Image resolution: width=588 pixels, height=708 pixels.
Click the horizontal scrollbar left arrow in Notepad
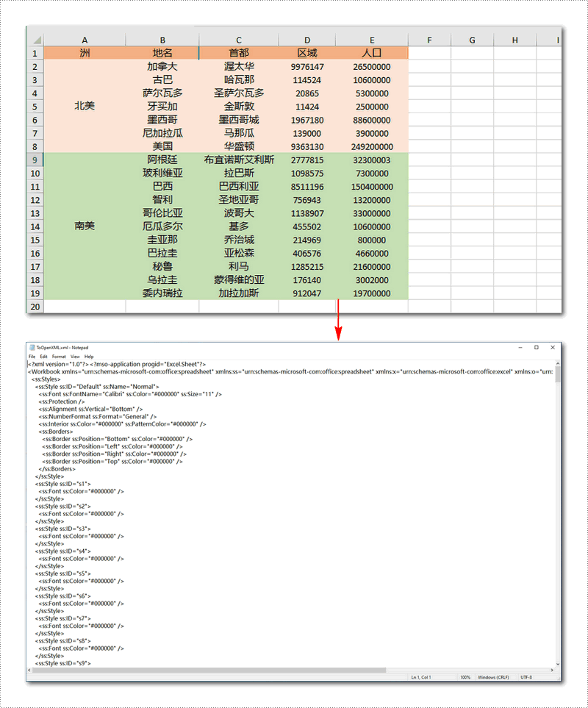pos(30,670)
